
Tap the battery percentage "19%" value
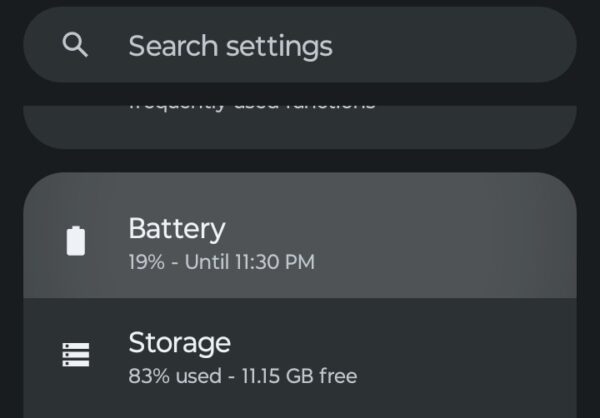pyautogui.click(x=145, y=263)
